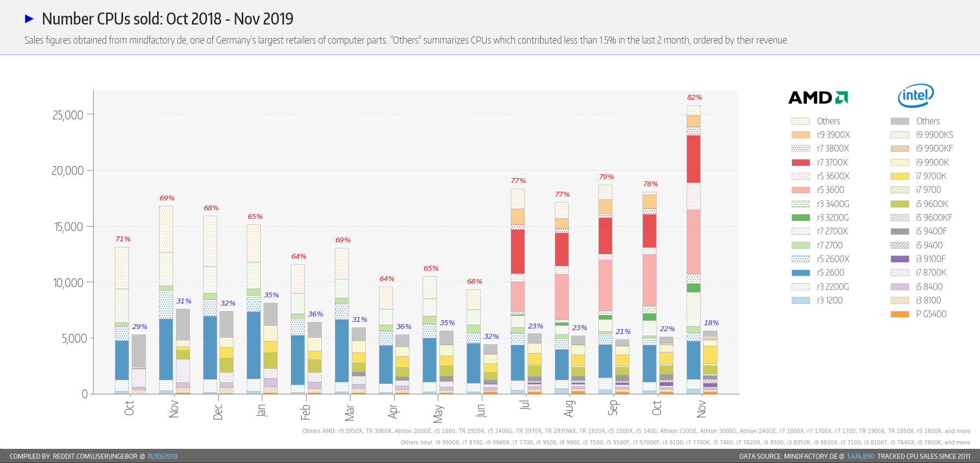Click the P G5400 orange legend swatch
This screenshot has height=463, width=980.
[900, 314]
